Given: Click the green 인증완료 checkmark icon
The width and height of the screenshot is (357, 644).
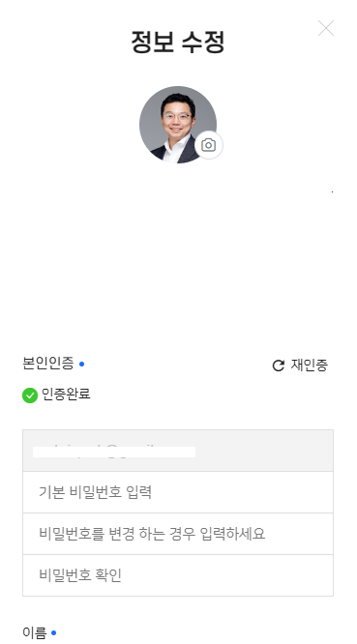Looking at the screenshot, I should click(30, 395).
